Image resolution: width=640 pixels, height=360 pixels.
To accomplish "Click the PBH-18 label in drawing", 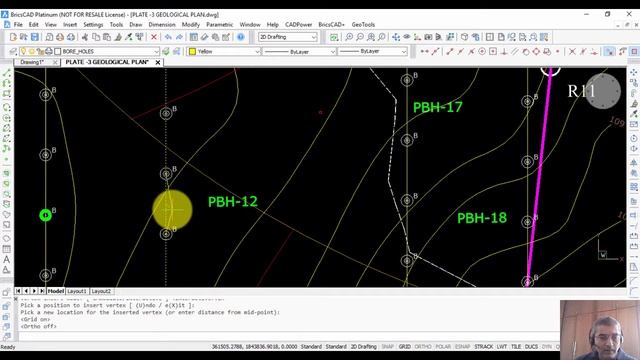I will point(482,218).
